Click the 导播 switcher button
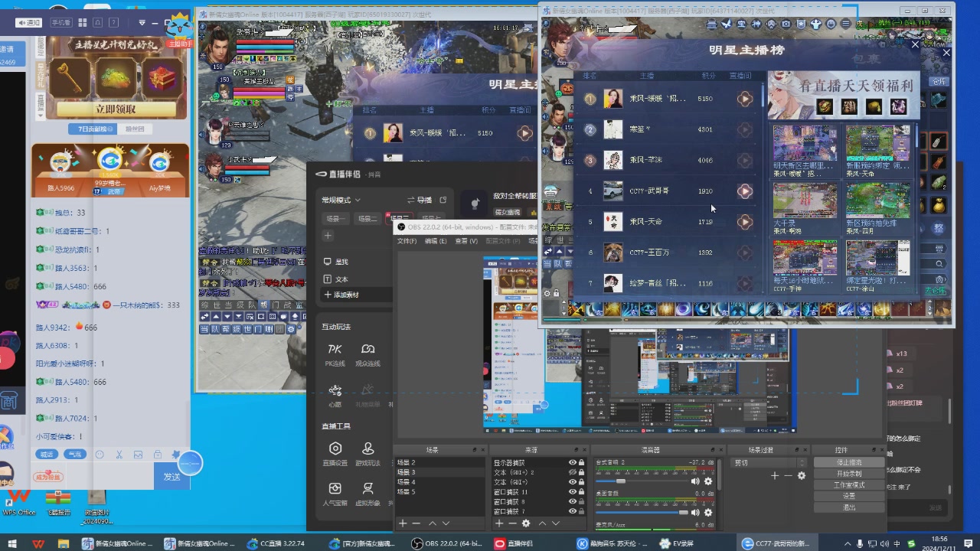Viewport: 980px width, 551px height. (420, 200)
